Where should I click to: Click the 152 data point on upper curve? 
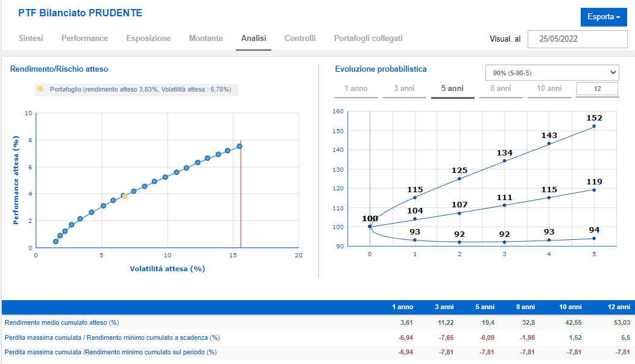click(x=594, y=127)
